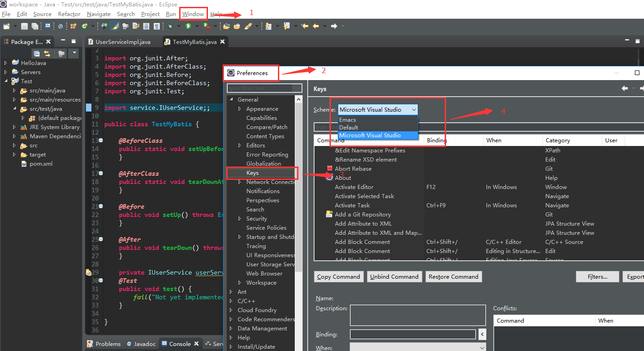Click the Abort Rebase command icon

(x=330, y=168)
